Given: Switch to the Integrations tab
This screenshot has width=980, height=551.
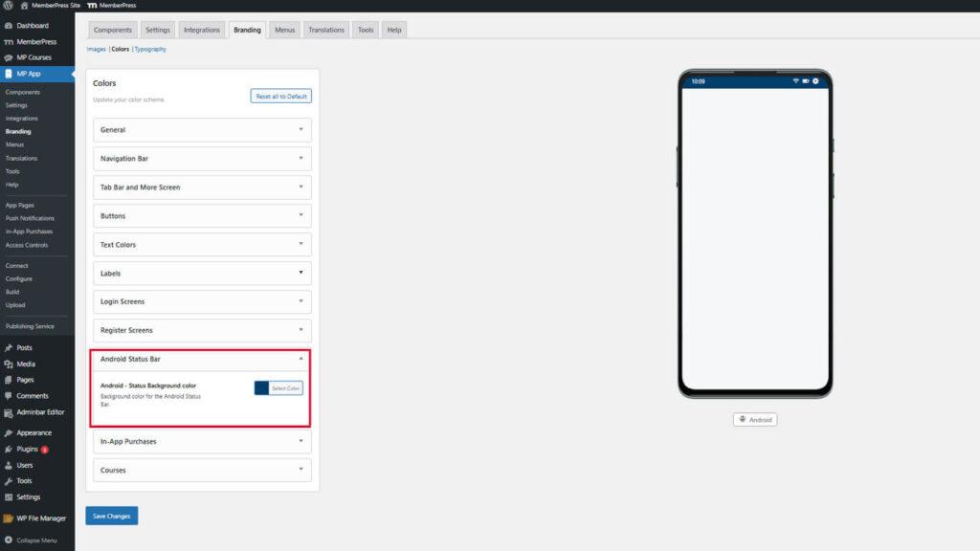Looking at the screenshot, I should click(x=202, y=30).
